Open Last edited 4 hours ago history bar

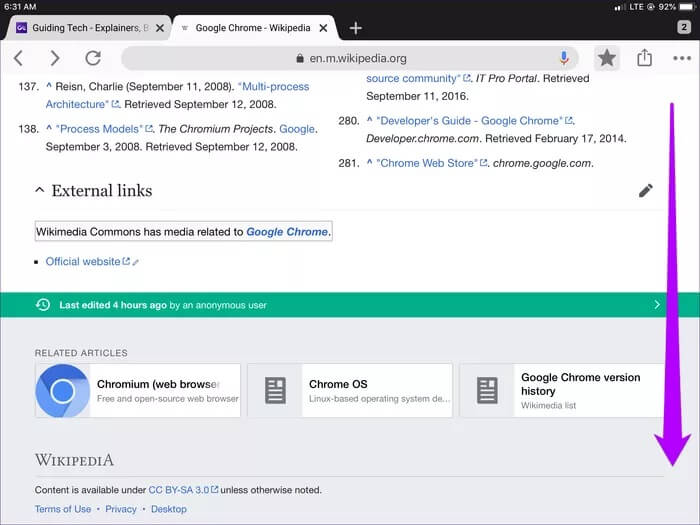coord(350,305)
